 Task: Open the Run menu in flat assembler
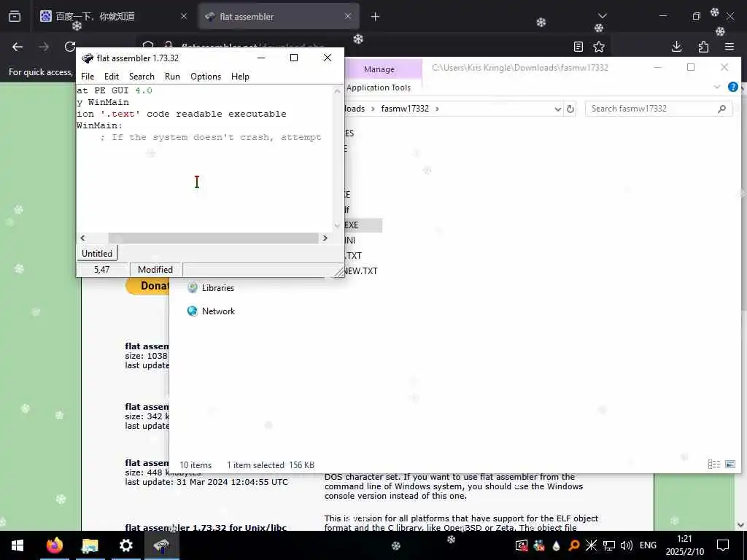pos(172,76)
